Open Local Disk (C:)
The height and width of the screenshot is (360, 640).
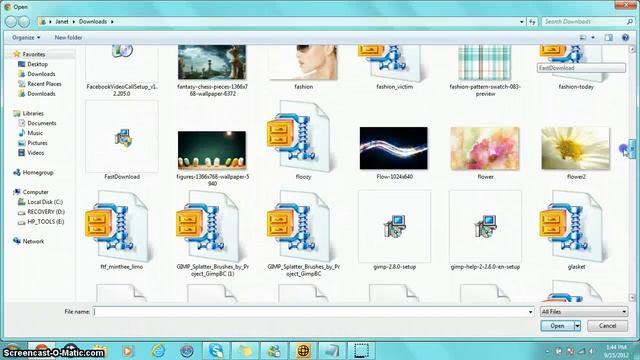[x=45, y=202]
